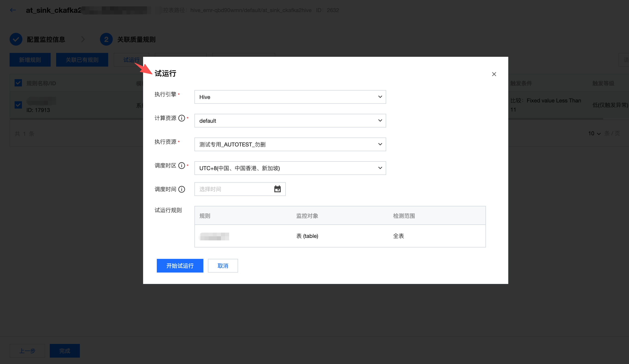This screenshot has width=629, height=364.
Task: Uncheck the checkbox for rule ID 17913
Action: pyautogui.click(x=18, y=105)
